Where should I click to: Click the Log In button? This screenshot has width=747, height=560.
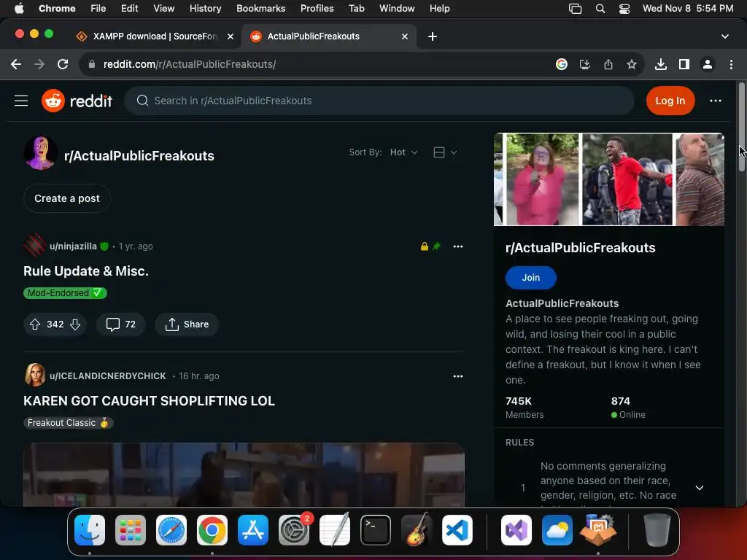[x=670, y=101]
